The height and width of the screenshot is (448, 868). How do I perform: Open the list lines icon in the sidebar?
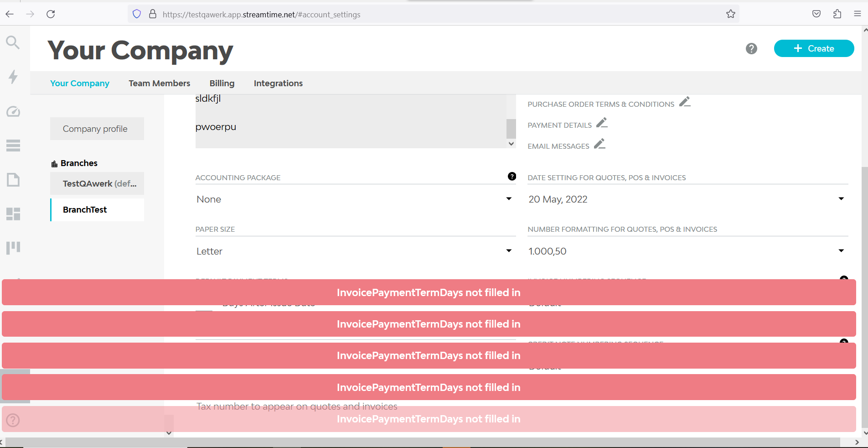tap(13, 146)
